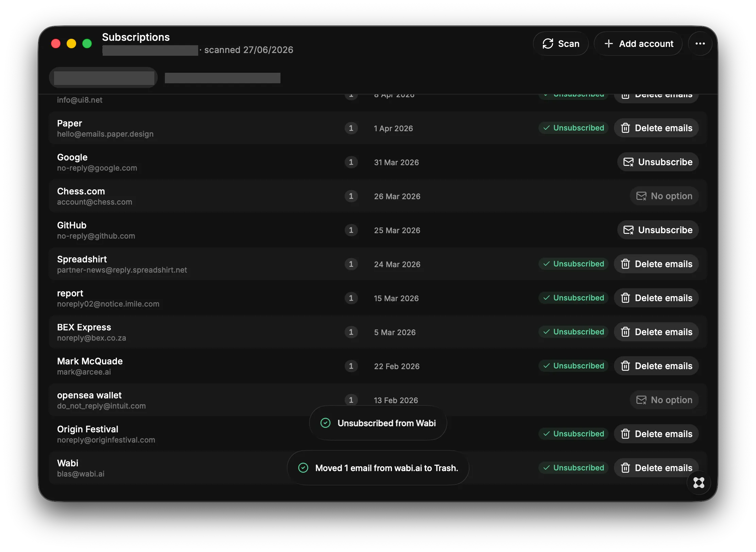Click the trash icon in Mark McQuade row

click(625, 366)
